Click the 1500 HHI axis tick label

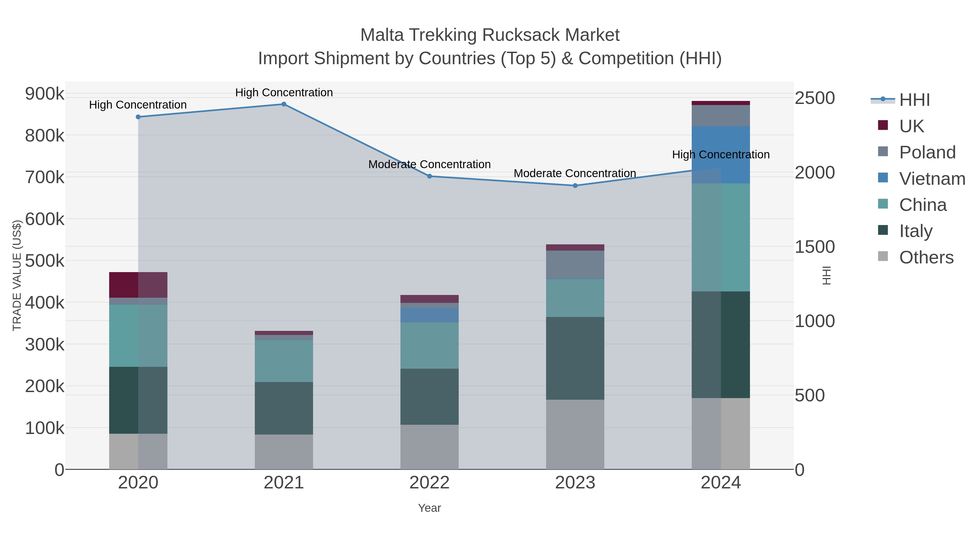[x=815, y=247]
